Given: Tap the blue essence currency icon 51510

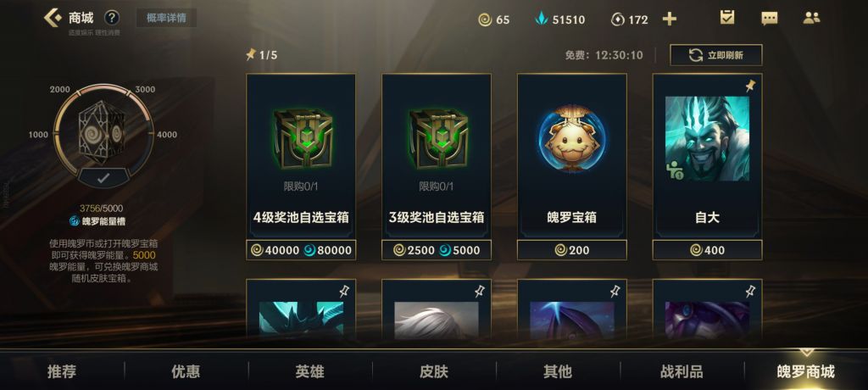Looking at the screenshot, I should click(x=541, y=19).
